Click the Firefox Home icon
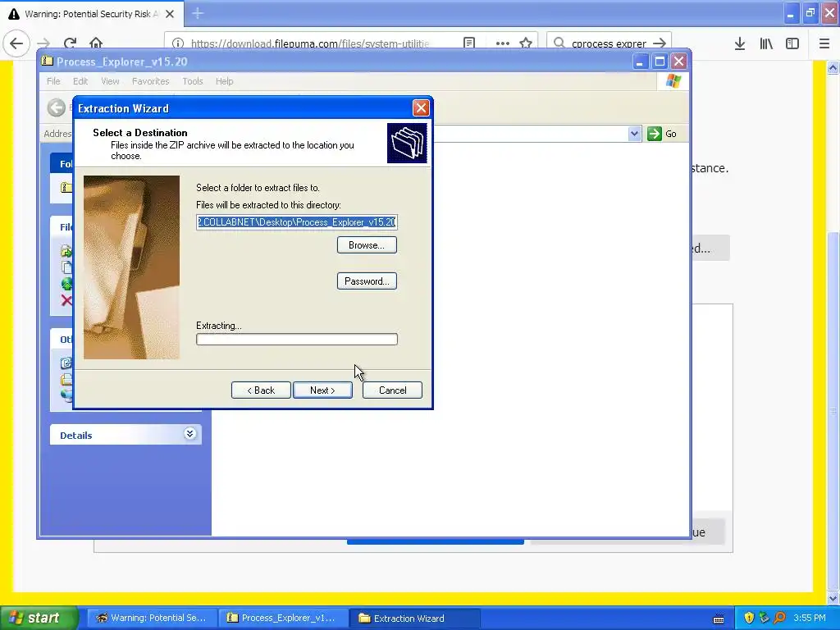The width and height of the screenshot is (840, 630). click(96, 43)
